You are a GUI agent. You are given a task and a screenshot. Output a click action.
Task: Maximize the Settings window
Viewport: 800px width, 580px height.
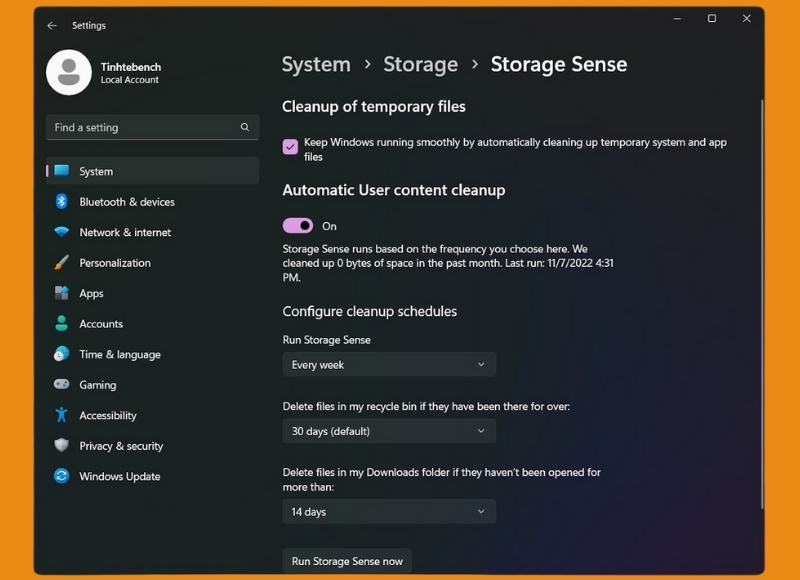pyautogui.click(x=712, y=18)
